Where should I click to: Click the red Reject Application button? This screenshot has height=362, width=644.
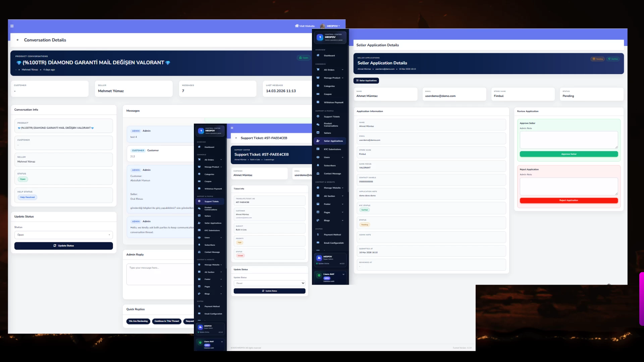pos(569,200)
